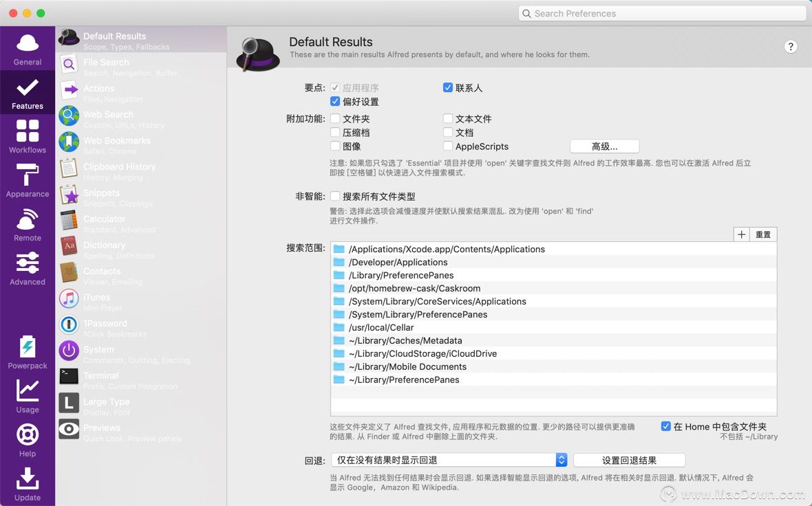Select Default Results feature
Screen dimensions: 812x506
(141, 39)
